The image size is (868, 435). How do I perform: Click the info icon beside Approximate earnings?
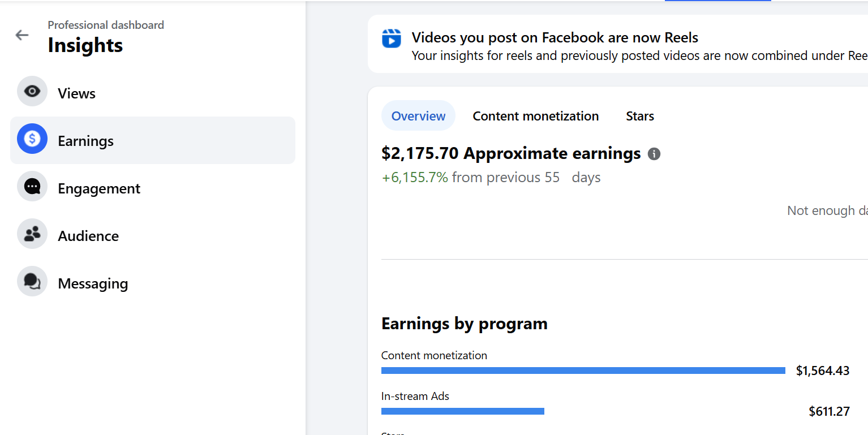click(x=654, y=154)
